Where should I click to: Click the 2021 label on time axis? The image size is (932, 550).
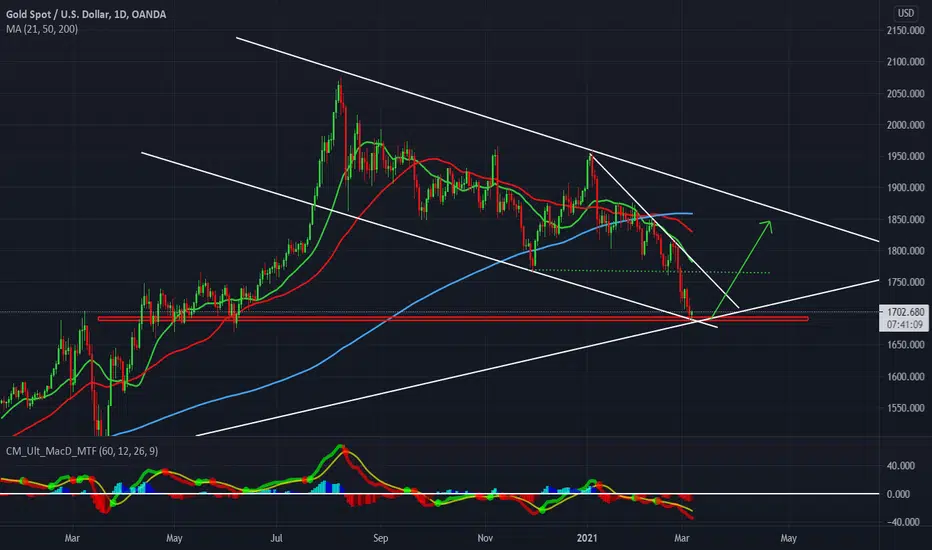[587, 538]
